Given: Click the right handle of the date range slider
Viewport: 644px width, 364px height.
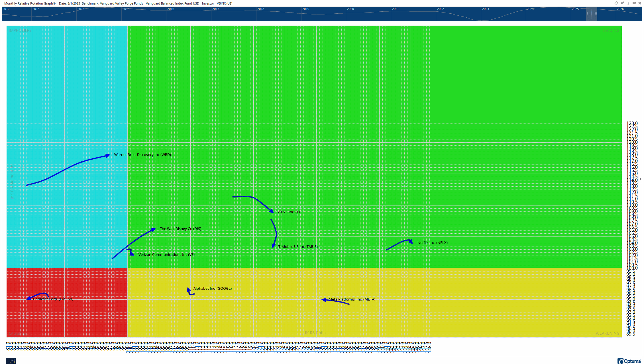Looking at the screenshot, I should [x=596, y=14].
